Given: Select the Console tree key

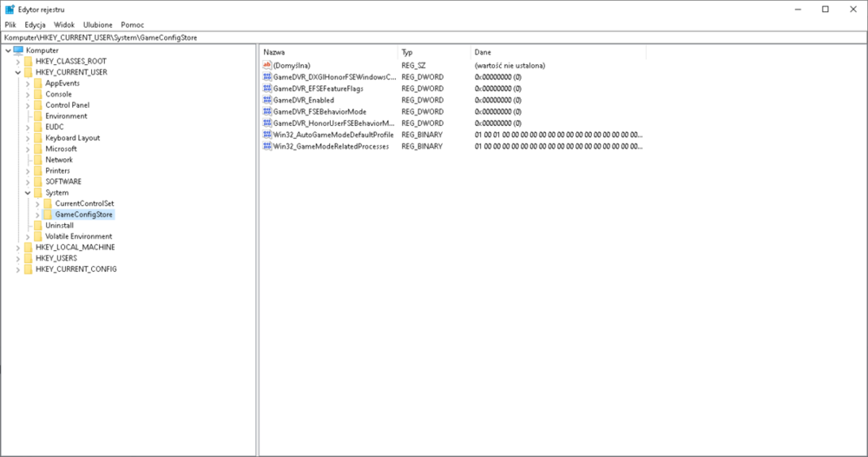Looking at the screenshot, I should click(58, 94).
